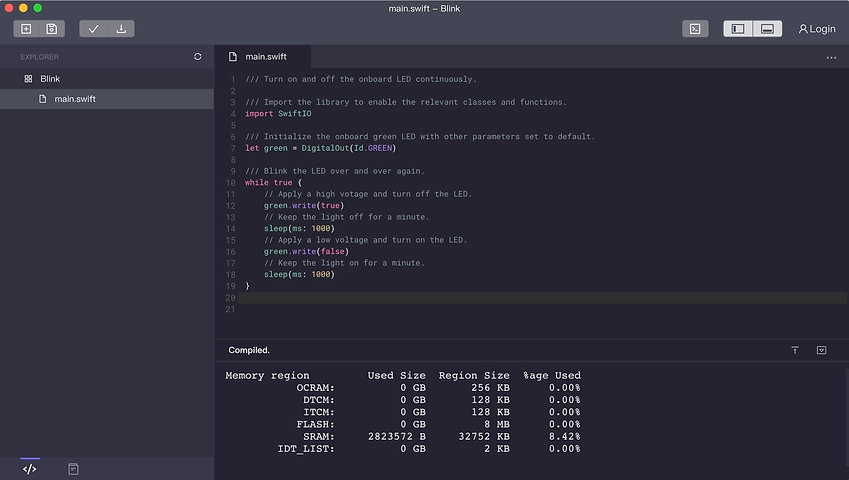Click the 'sleep(ms: 1000)' on line 14
The image size is (849, 480).
[299, 228]
